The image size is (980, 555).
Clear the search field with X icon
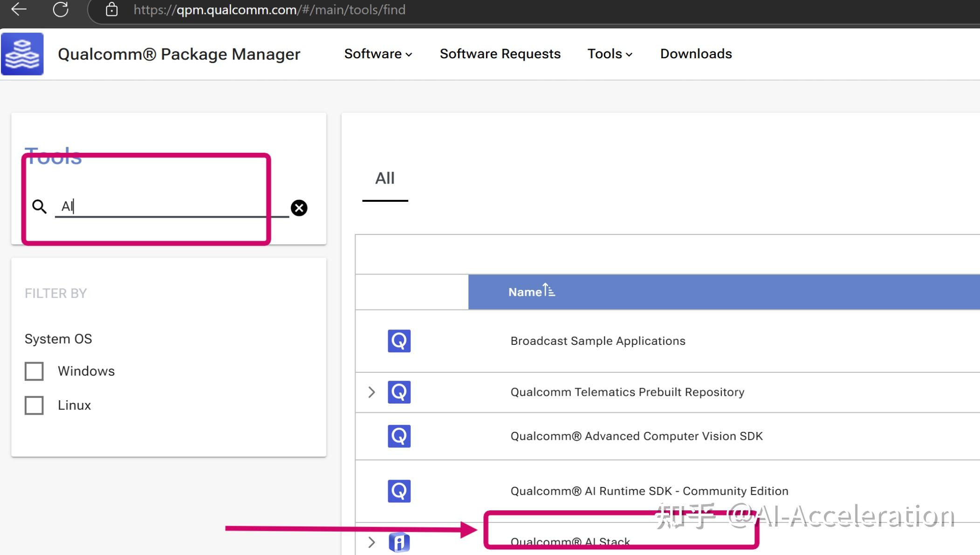point(299,208)
